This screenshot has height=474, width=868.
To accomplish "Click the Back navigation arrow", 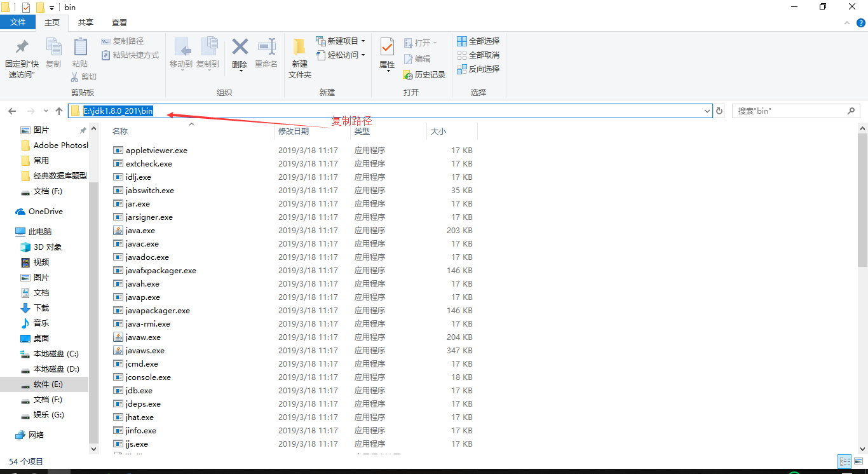I will [x=12, y=111].
